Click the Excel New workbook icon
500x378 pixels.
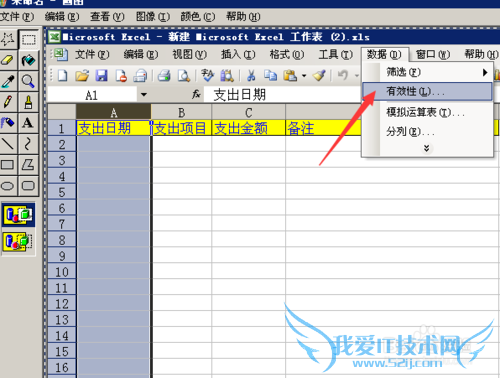click(62, 76)
